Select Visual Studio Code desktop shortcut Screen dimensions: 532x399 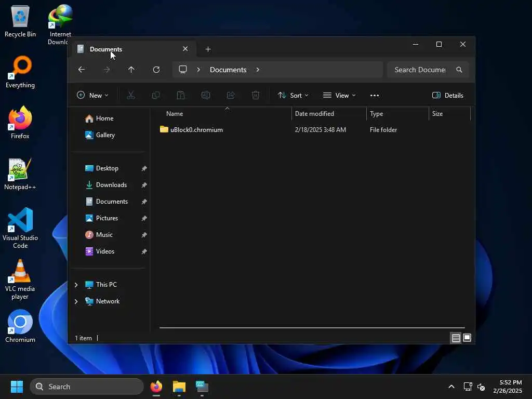20,229
